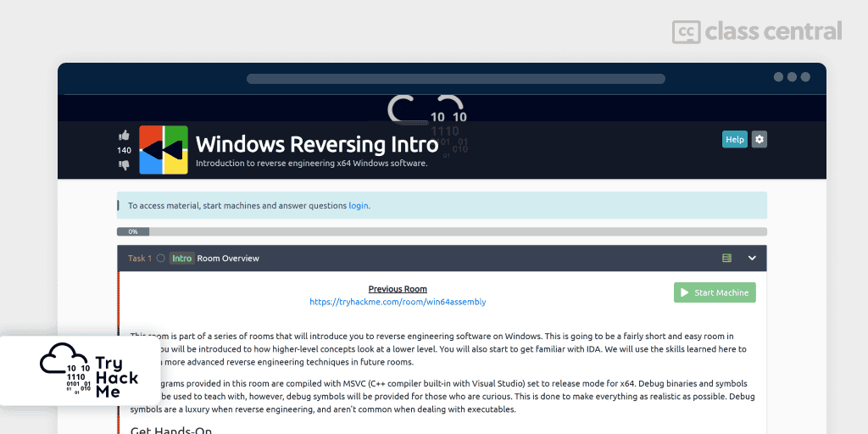
Task: Downvote the room with the thumbs-down icon
Action: tap(124, 165)
